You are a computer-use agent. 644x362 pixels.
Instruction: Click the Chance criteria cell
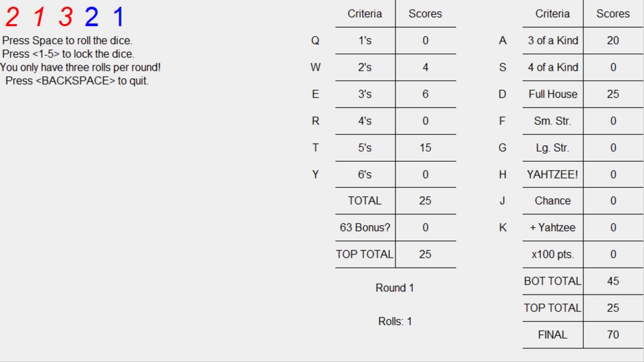[552, 201]
